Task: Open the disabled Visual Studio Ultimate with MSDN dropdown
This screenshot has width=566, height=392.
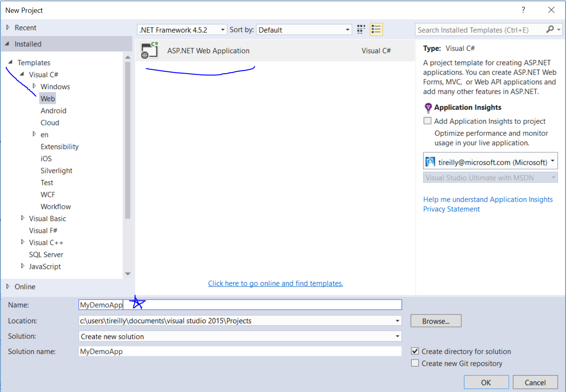Action: [x=490, y=178]
